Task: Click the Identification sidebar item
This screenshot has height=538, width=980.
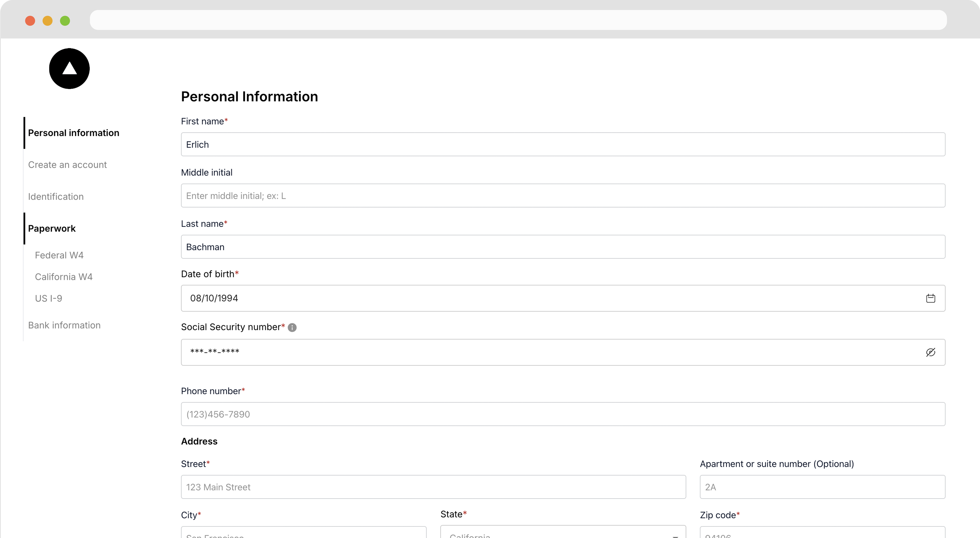Action: click(x=56, y=196)
